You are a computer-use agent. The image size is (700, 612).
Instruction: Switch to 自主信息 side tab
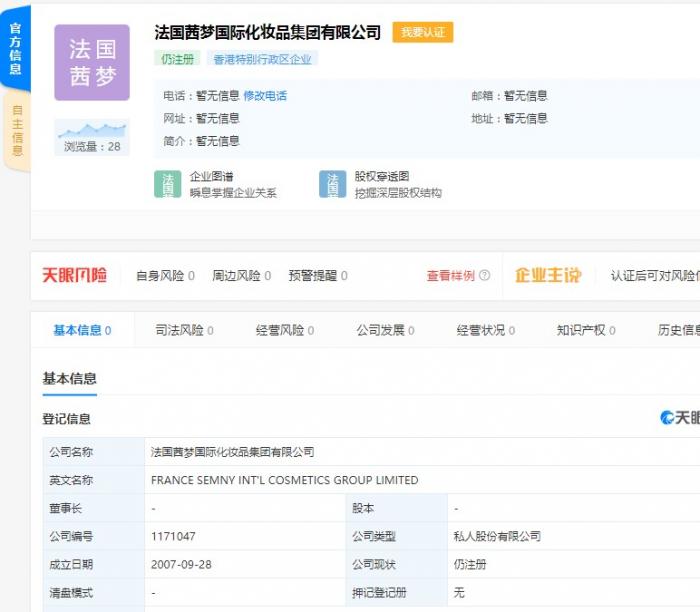click(x=17, y=130)
